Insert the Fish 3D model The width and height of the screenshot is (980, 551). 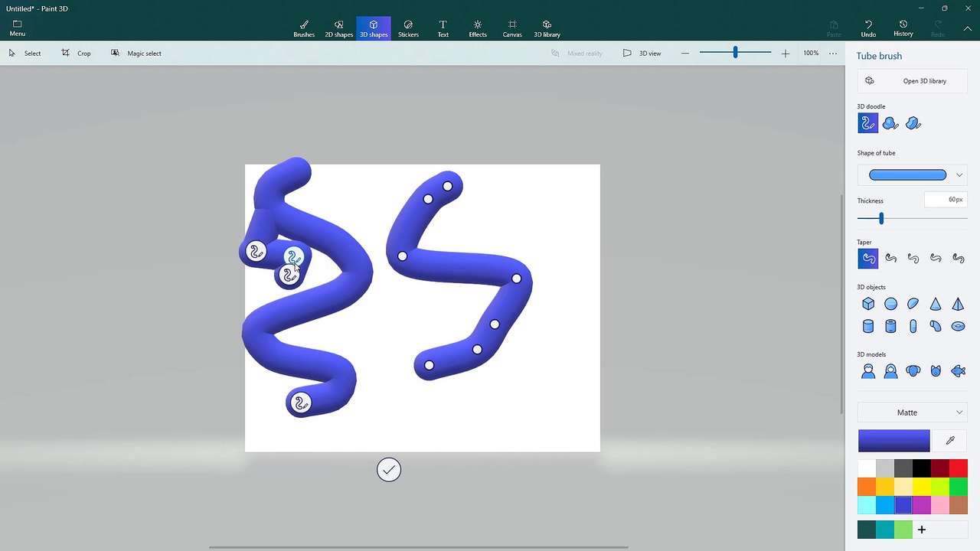[x=958, y=371]
